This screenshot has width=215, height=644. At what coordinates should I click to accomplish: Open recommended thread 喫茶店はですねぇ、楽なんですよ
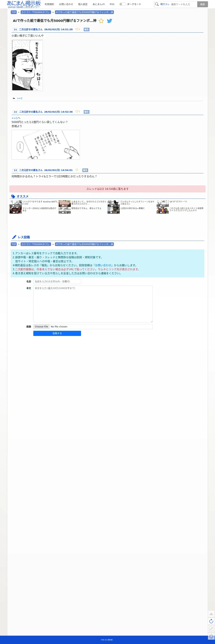(x=86, y=208)
